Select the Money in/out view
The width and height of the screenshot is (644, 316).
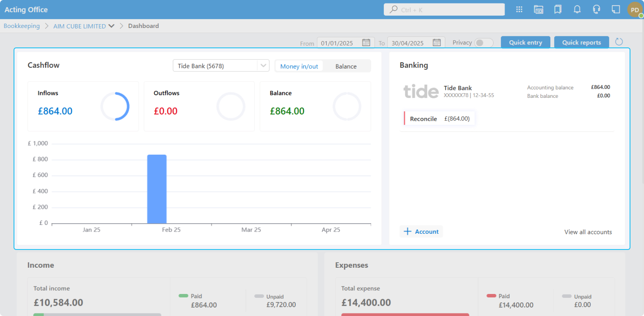pos(299,66)
